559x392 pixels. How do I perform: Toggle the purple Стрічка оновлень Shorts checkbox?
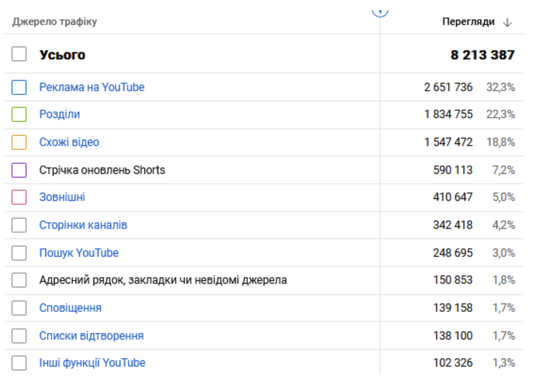[19, 170]
